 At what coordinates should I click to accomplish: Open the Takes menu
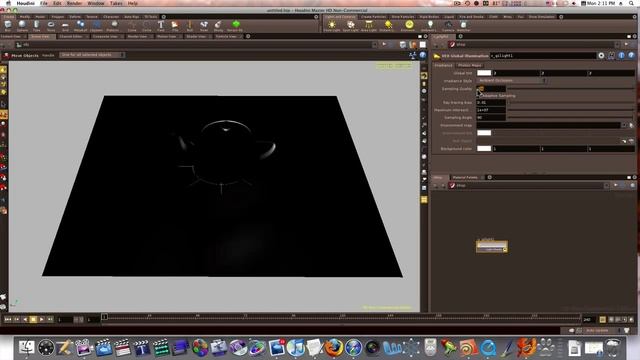pyautogui.click(x=116, y=3)
